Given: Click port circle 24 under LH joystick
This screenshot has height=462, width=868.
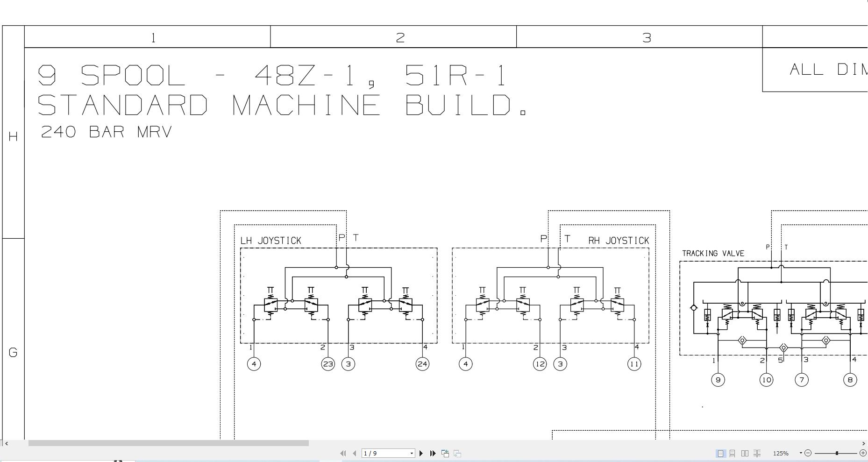Looking at the screenshot, I should [422, 364].
